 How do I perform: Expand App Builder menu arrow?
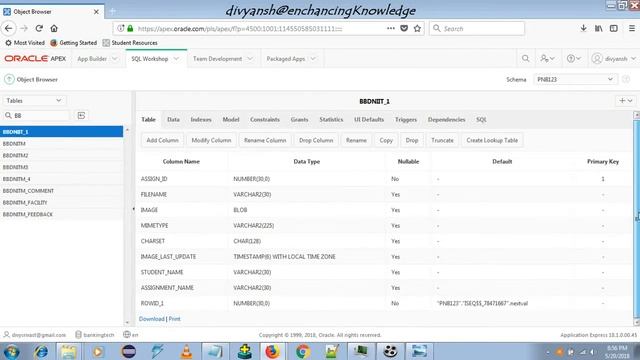pos(115,59)
